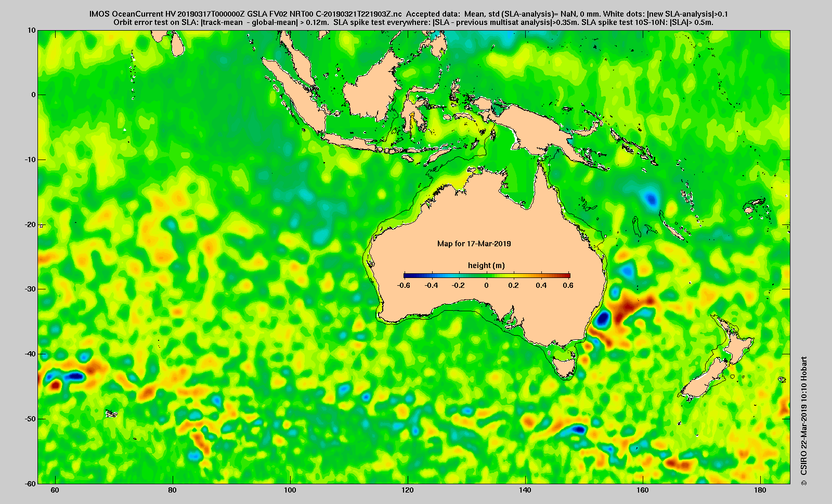Click the "-0.6" colorbar tick label
832x504 pixels.
pos(404,285)
